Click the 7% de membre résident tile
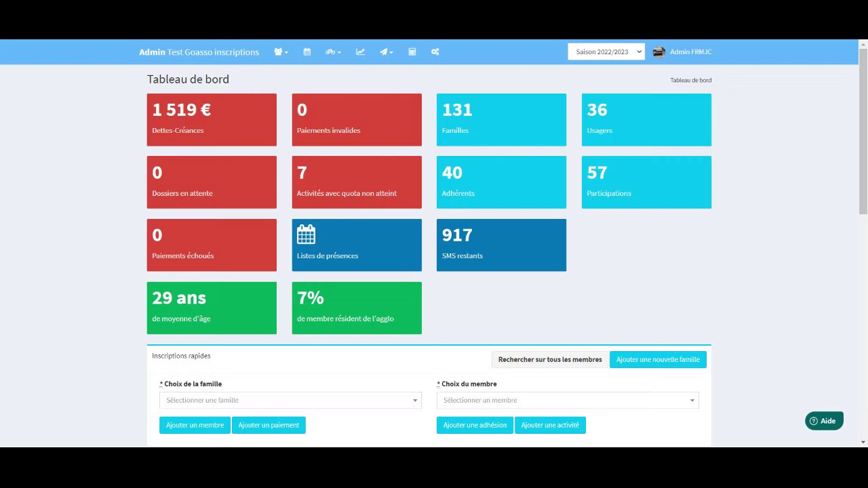The width and height of the screenshot is (868, 488). (x=357, y=308)
